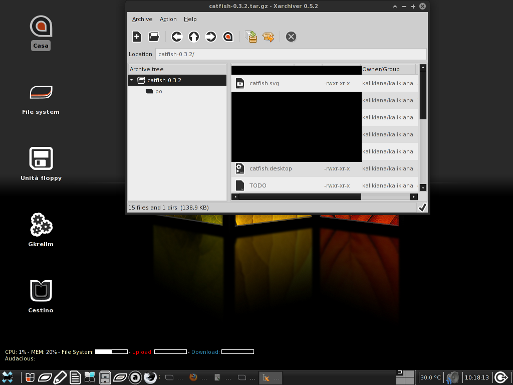
Task: Click the floppy drive launcher in taskbar
Action: point(105,377)
